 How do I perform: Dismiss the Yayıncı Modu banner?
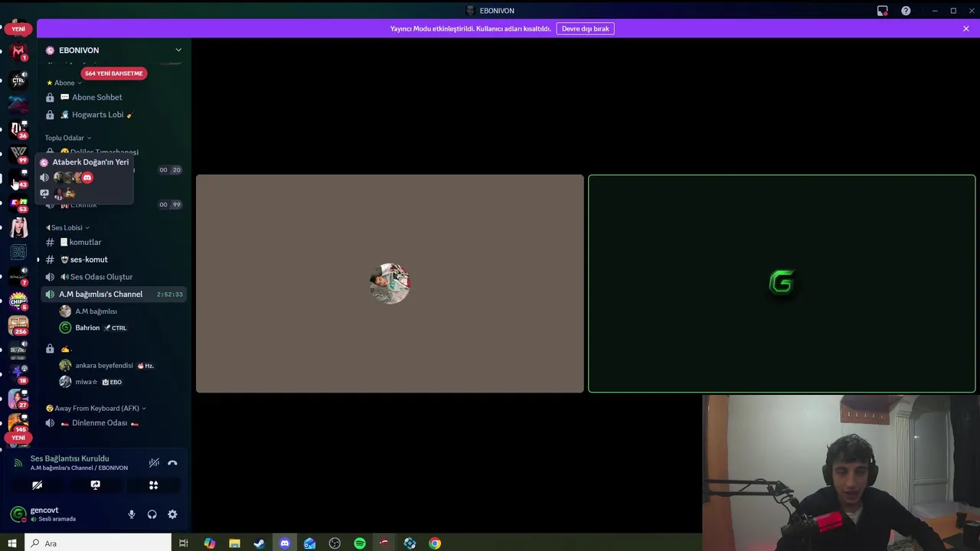coord(966,29)
